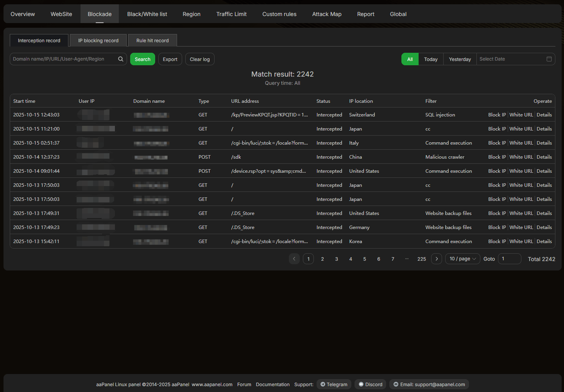
Task: Click the pagination ellipsis to jump pages
Action: (x=407, y=259)
